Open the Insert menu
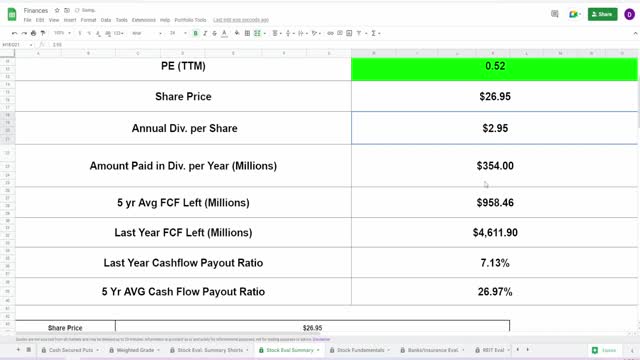This screenshot has height=360, width=640. (x=70, y=20)
